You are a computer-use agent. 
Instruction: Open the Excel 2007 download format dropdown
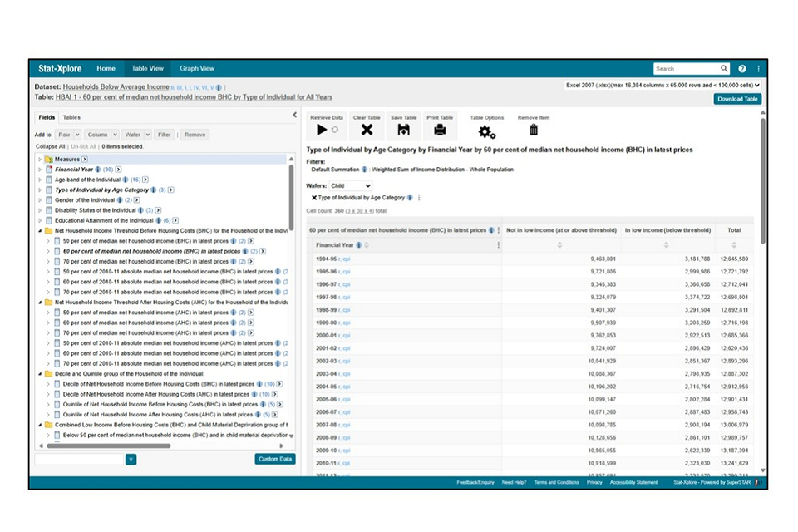click(663, 85)
